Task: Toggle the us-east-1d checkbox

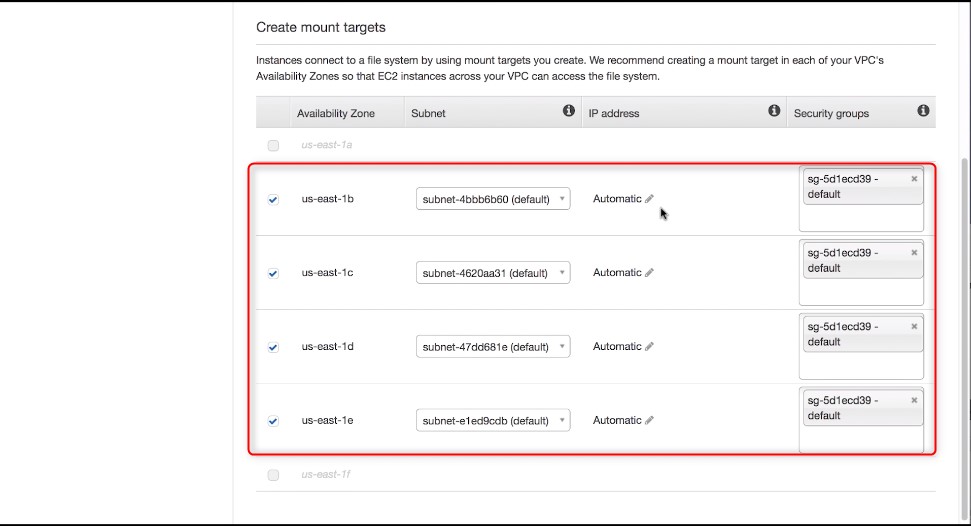Action: 273,347
